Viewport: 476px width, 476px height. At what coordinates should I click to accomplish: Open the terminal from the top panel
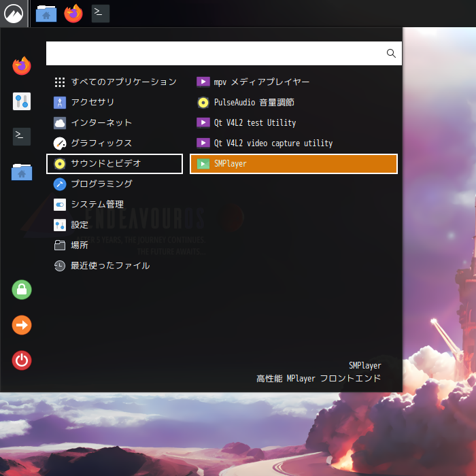click(x=101, y=14)
